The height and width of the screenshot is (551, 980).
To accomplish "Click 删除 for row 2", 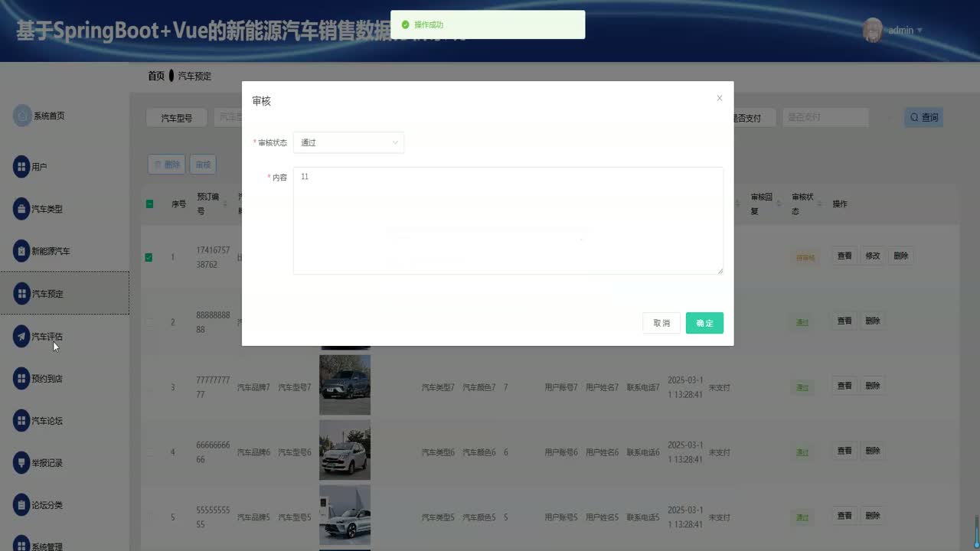I will (873, 321).
